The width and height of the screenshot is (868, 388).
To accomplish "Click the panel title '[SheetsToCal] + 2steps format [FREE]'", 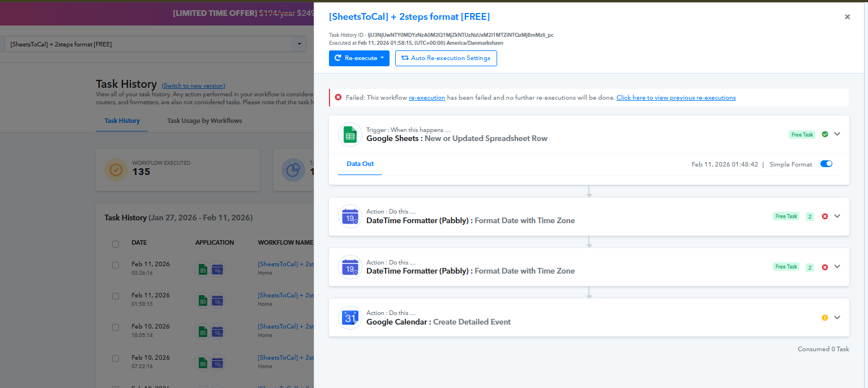I will point(409,17).
